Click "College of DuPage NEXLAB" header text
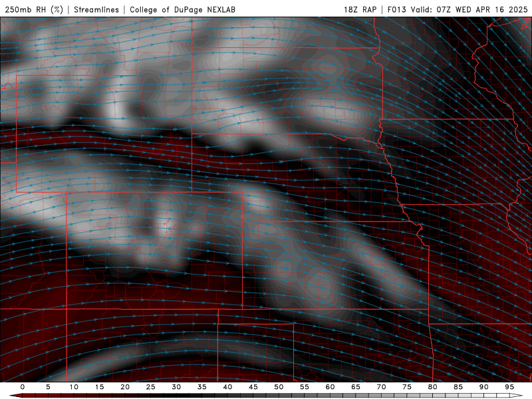 [182, 9]
